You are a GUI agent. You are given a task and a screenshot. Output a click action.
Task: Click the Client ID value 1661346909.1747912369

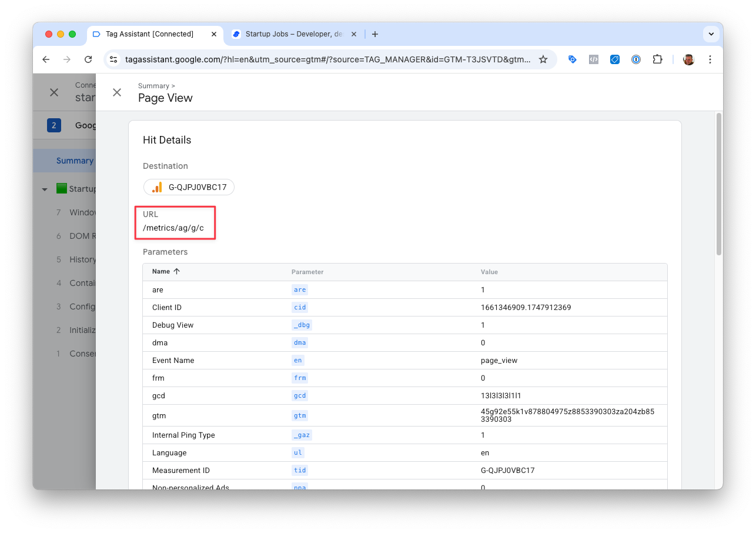[526, 308]
